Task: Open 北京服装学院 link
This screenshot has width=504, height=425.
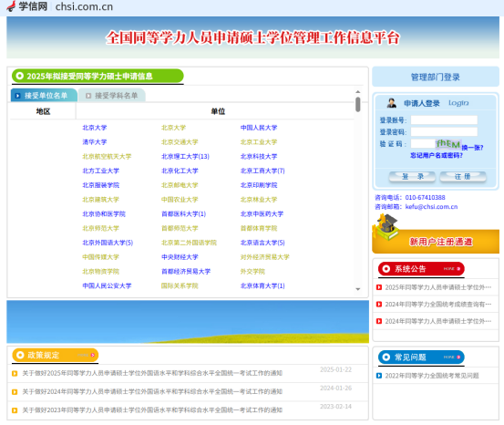Action: point(100,185)
